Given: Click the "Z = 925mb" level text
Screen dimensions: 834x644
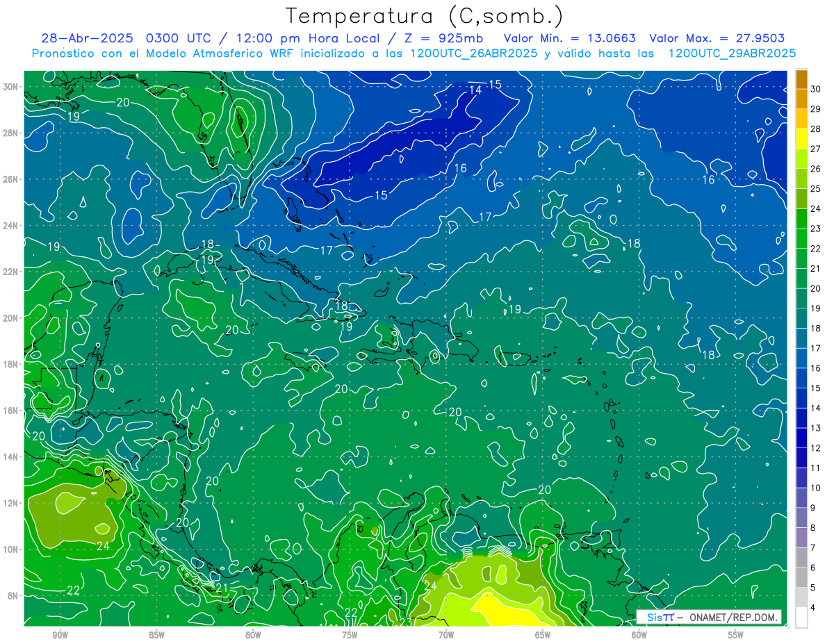Looking at the screenshot, I should 444,38.
